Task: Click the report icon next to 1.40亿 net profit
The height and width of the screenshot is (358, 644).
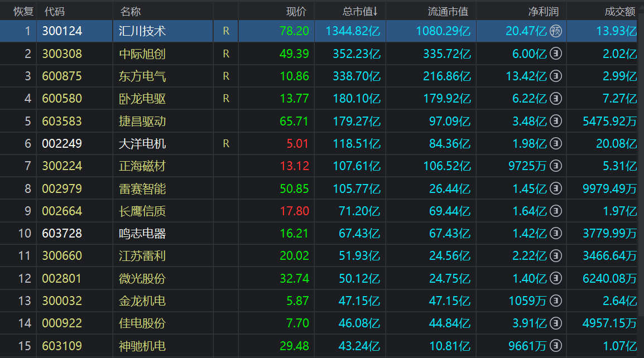Action: pyautogui.click(x=556, y=278)
